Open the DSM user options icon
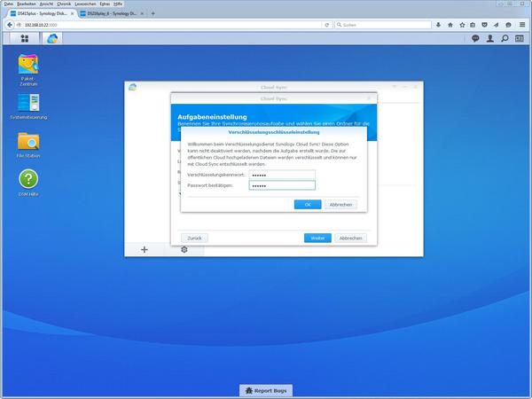The image size is (532, 399). 490,38
